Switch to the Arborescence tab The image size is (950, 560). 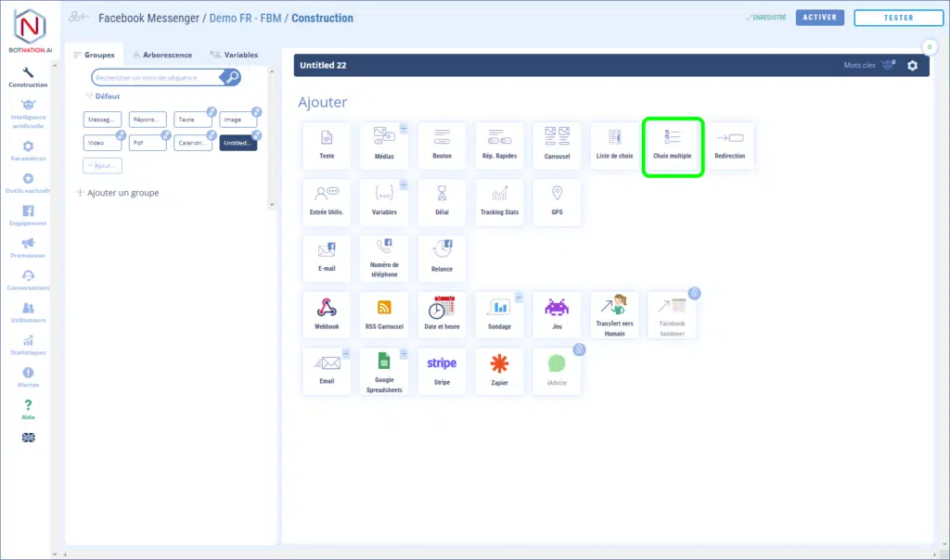161,55
